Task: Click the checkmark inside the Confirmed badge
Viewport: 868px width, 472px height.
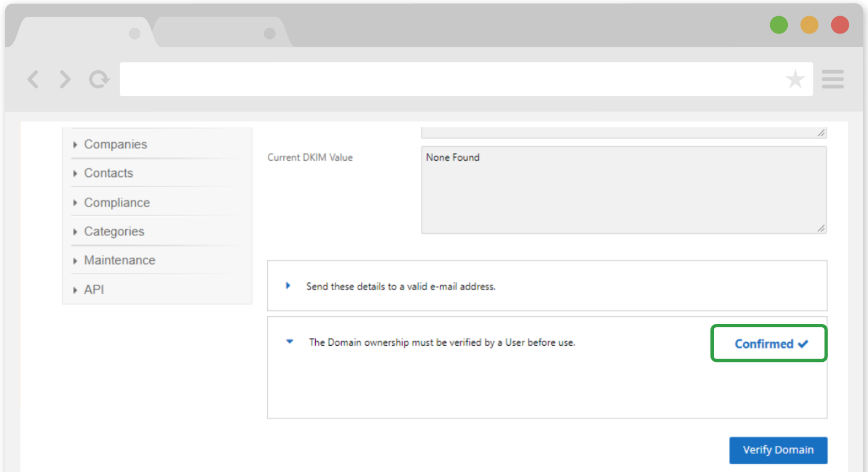Action: (803, 343)
